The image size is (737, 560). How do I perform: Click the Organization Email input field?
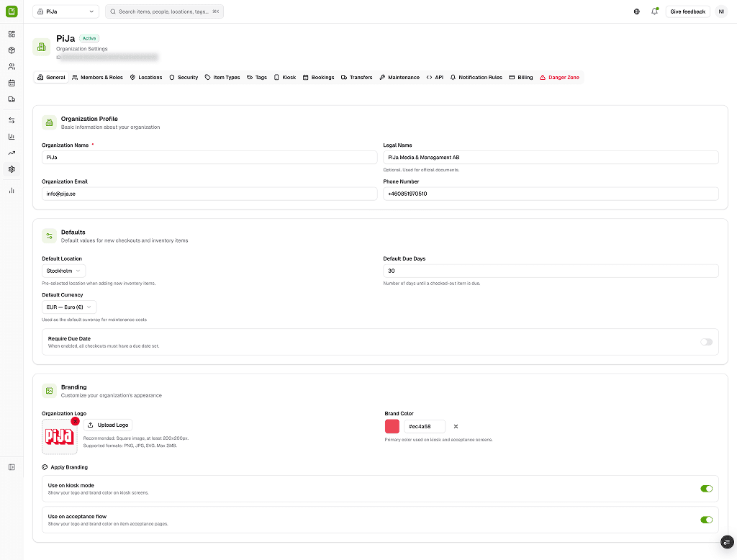point(209,194)
